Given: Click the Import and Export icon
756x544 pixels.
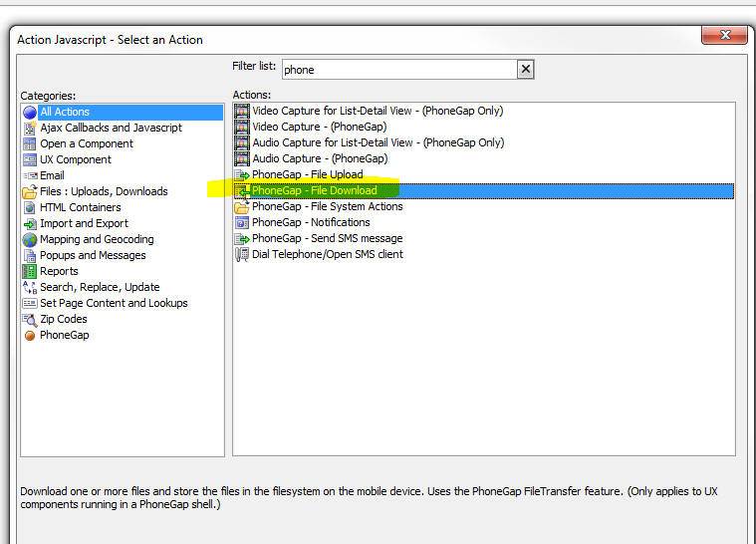Looking at the screenshot, I should click(30, 223).
